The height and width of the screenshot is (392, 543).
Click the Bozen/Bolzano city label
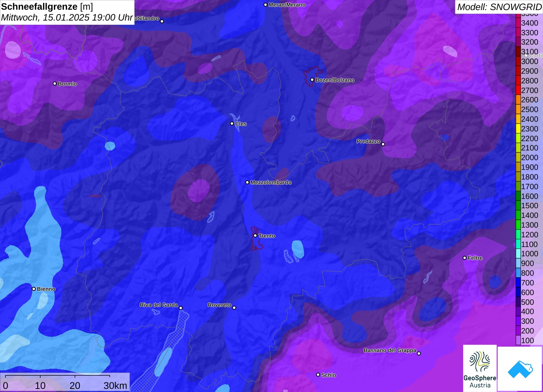click(x=335, y=80)
